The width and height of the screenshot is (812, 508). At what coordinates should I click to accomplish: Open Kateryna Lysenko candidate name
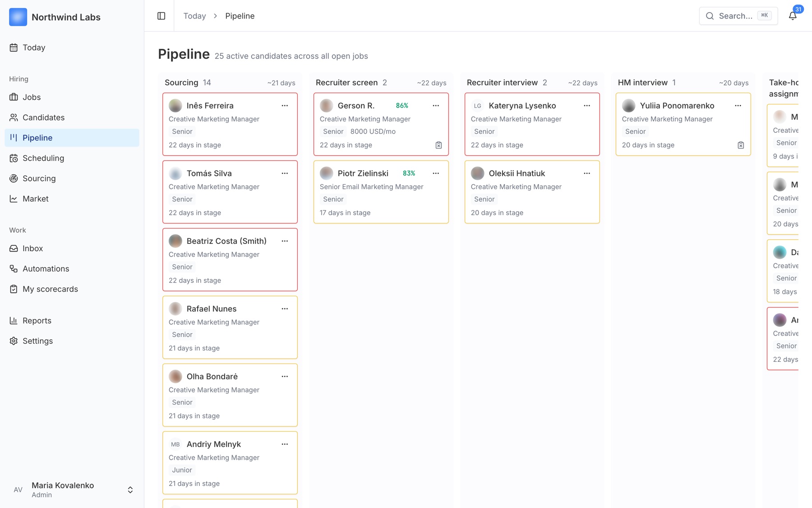tap(522, 106)
